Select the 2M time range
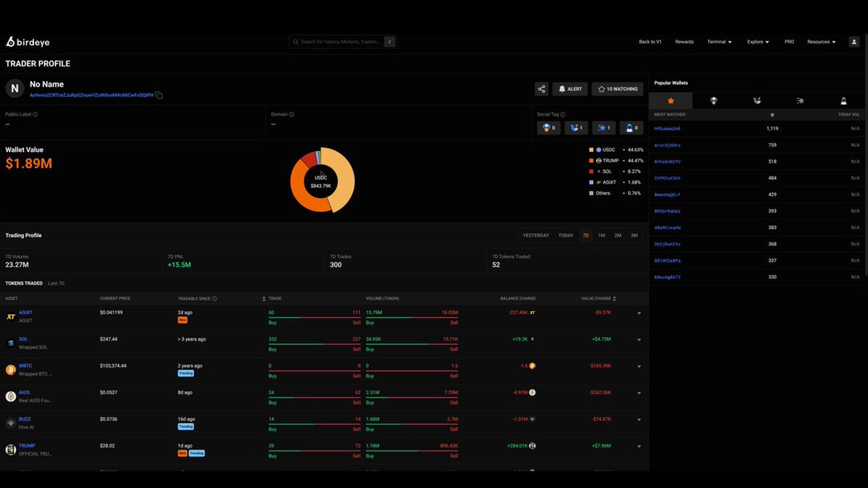Screen dimensions: 868x488 pos(618,235)
